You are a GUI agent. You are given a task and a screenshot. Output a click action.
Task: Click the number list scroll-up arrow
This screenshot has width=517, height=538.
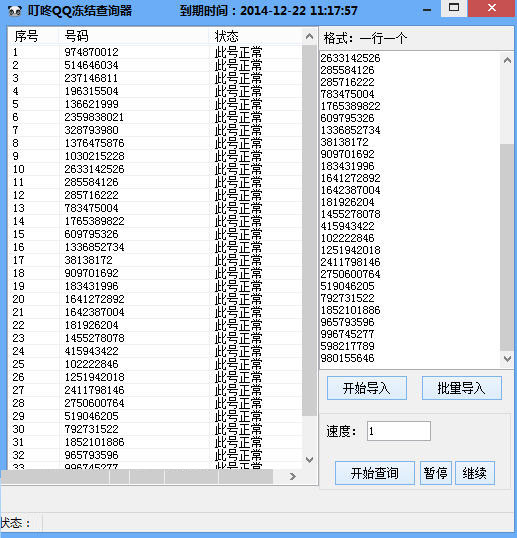[x=507, y=61]
